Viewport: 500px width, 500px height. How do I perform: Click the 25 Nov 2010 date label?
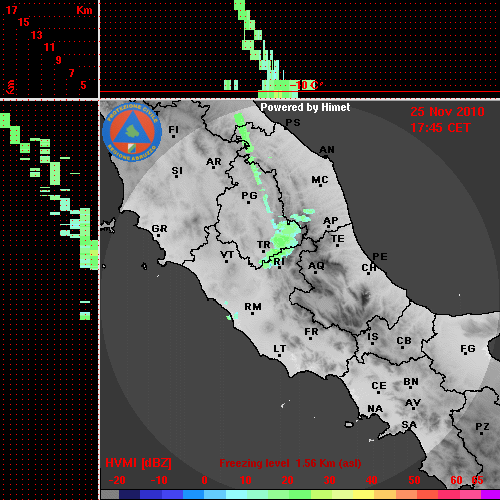447,112
